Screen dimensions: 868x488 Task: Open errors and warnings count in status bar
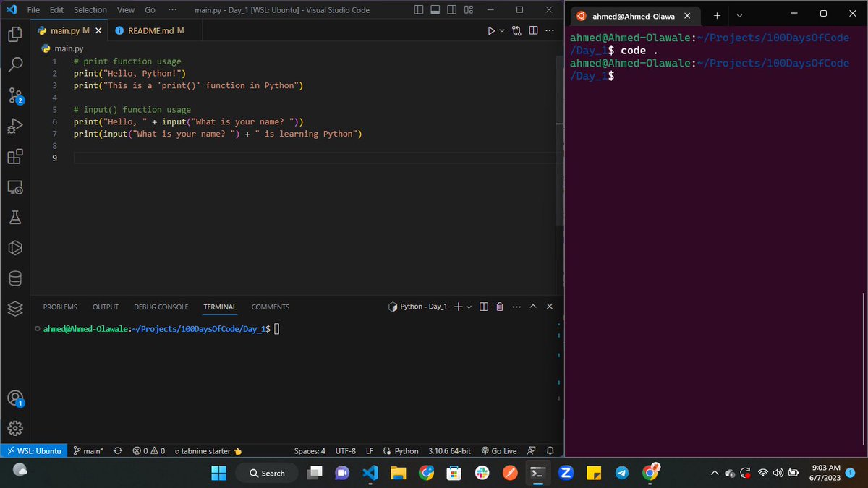click(x=149, y=450)
